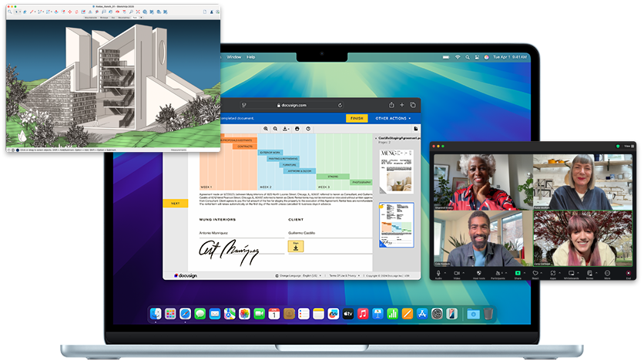Toggle the Zoom video camera

[x=457, y=272]
